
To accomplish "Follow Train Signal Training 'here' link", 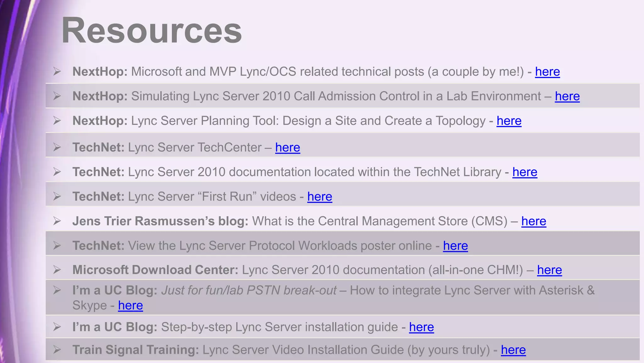I will pos(513,350).
